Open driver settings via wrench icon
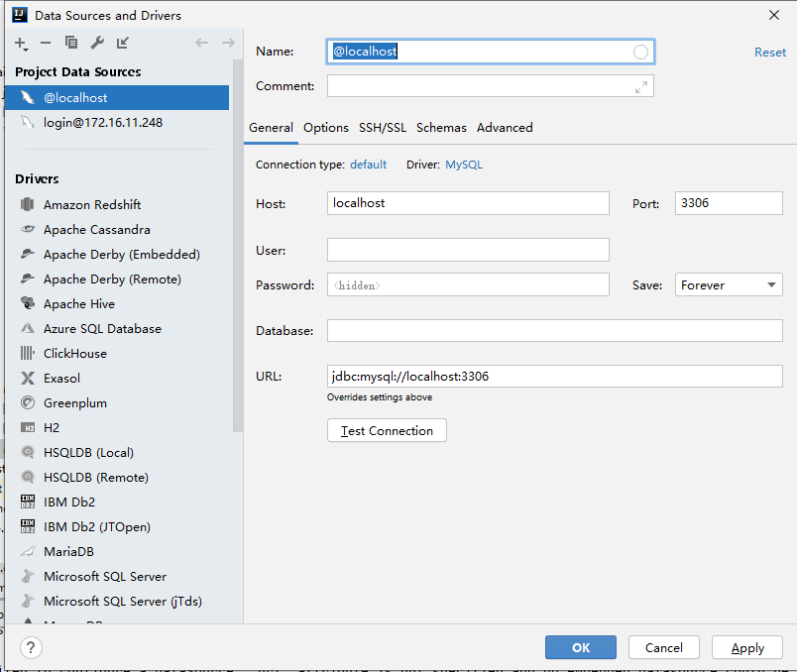The height and width of the screenshot is (672, 797). coord(97,43)
